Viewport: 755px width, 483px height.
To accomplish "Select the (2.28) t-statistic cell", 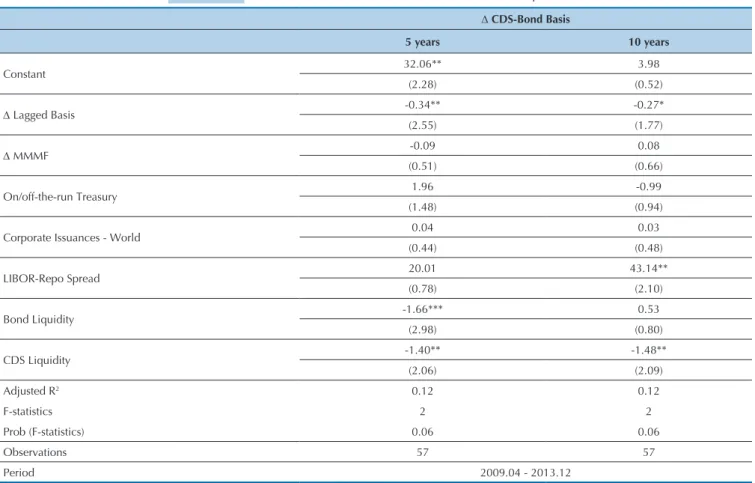I will tap(422, 84).
